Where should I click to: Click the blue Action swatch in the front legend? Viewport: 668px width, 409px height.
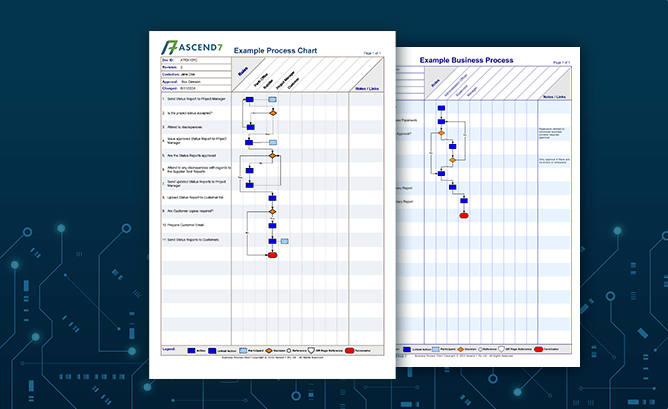point(193,351)
